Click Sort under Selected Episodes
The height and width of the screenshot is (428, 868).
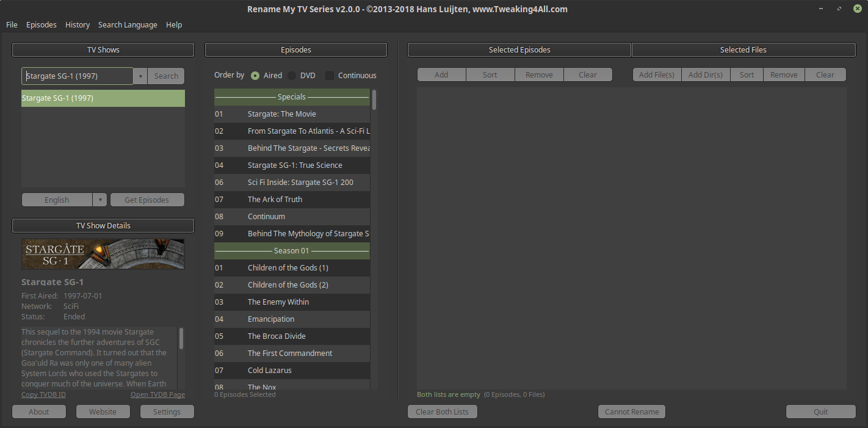coord(490,74)
